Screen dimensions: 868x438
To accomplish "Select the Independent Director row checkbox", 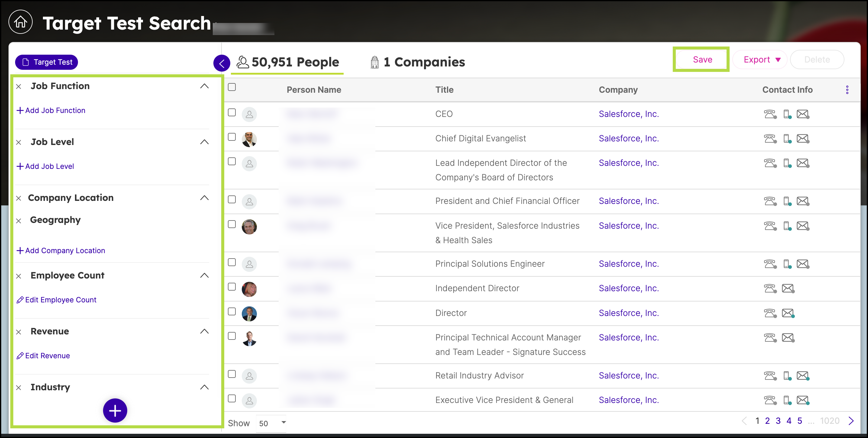I will 232,287.
